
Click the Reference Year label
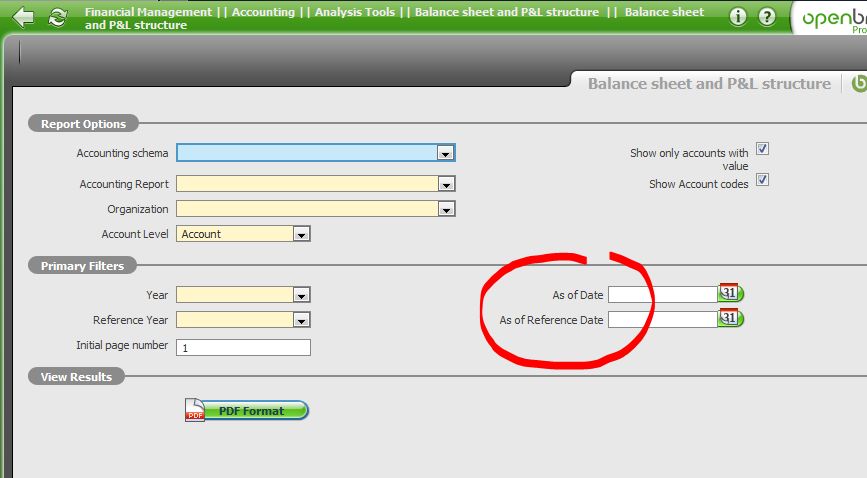(130, 320)
